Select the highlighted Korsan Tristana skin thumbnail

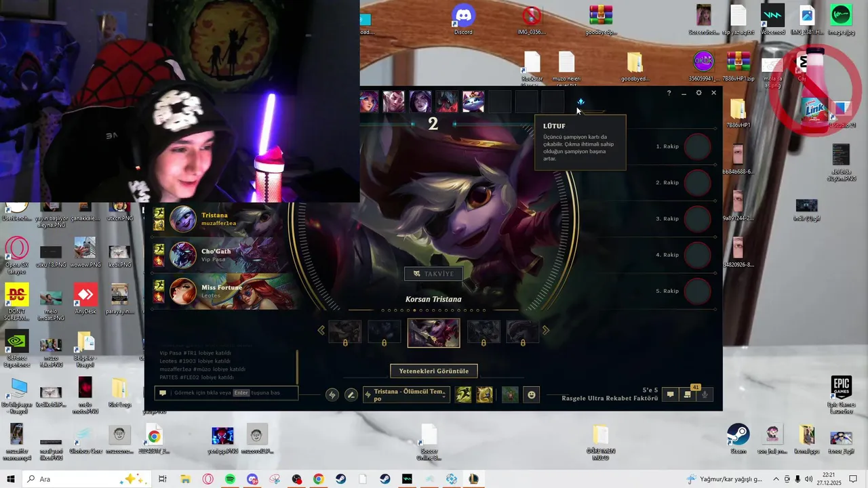click(x=433, y=333)
